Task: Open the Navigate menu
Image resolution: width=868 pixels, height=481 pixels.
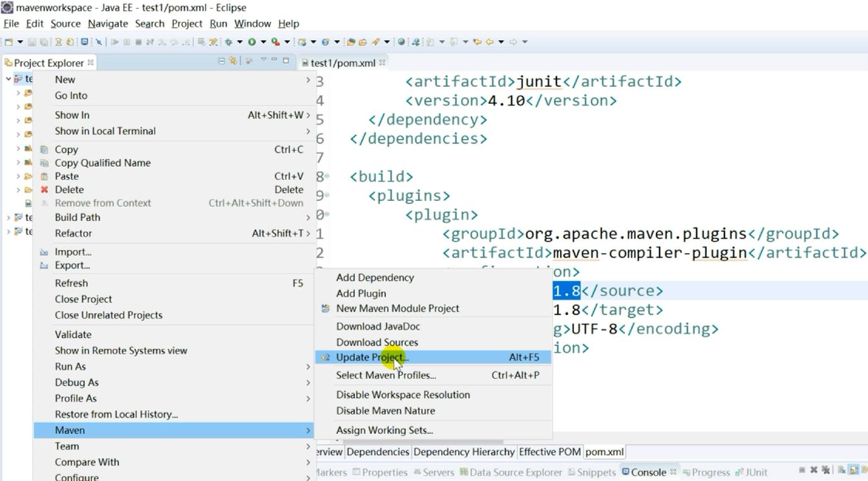Action: 108,23
